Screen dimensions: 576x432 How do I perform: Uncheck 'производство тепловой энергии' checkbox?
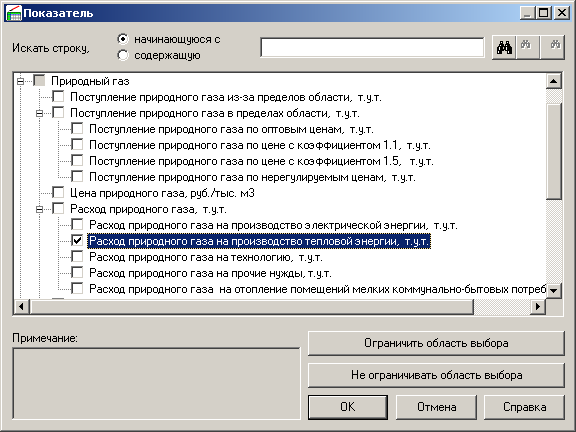click(x=77, y=241)
